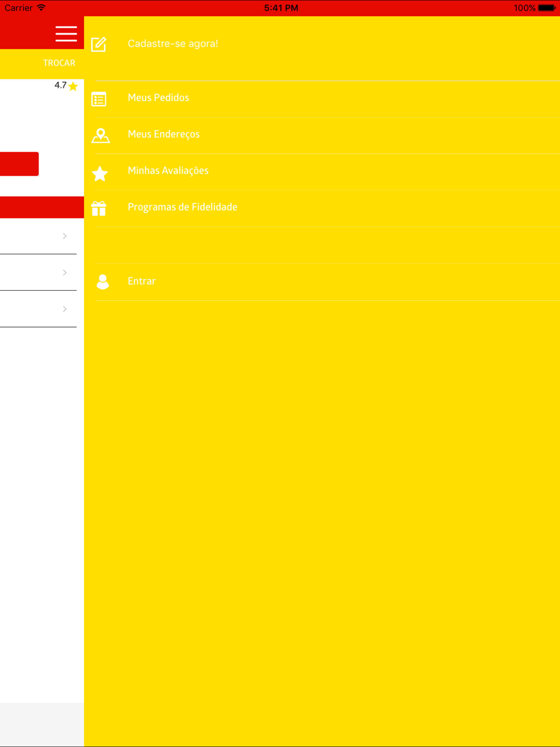This screenshot has height=747, width=560.
Task: Tap the hamburger menu icon
Action: pos(66,34)
